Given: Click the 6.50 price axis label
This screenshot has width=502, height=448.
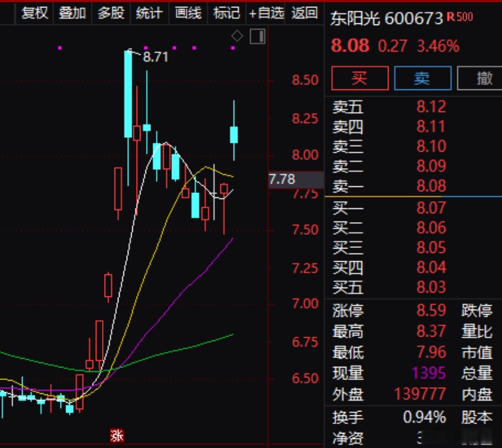Looking at the screenshot, I should 305,379.
